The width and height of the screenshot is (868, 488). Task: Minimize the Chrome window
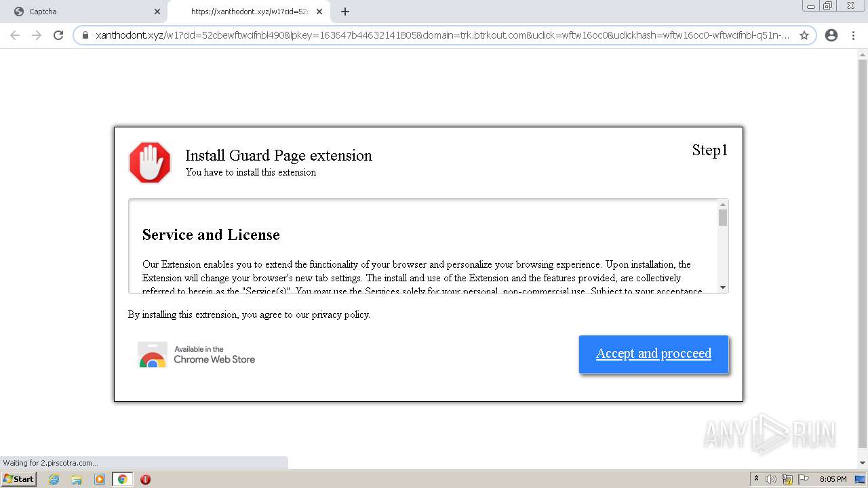click(812, 6)
